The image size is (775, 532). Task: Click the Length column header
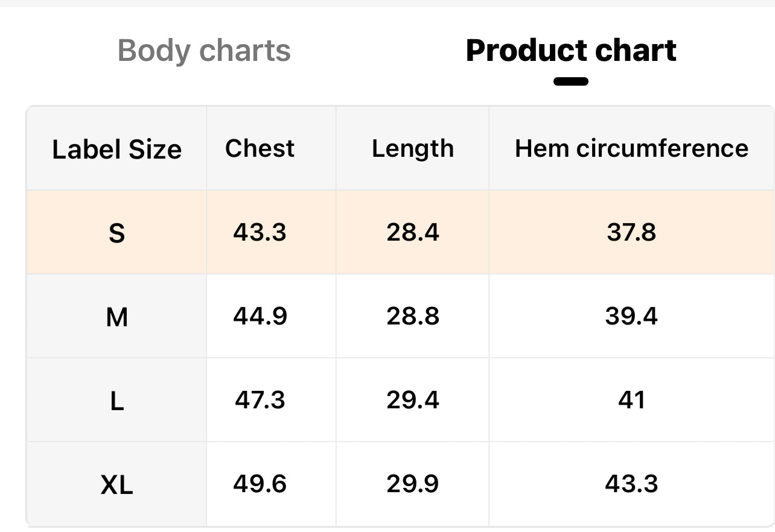point(412,148)
